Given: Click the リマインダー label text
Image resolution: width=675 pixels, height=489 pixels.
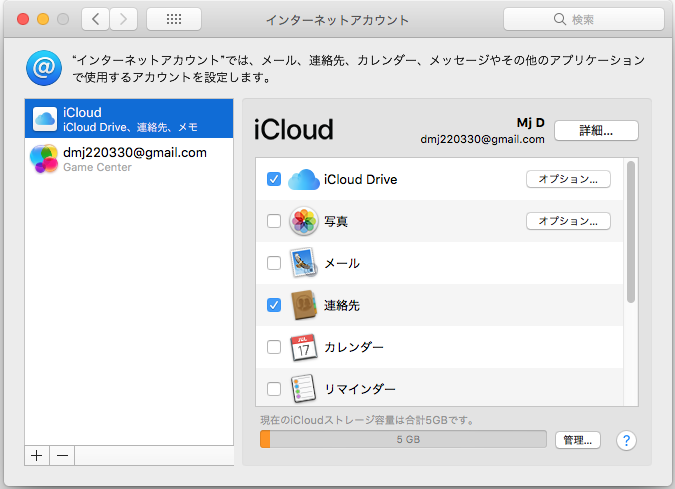Looking at the screenshot, I should [359, 389].
